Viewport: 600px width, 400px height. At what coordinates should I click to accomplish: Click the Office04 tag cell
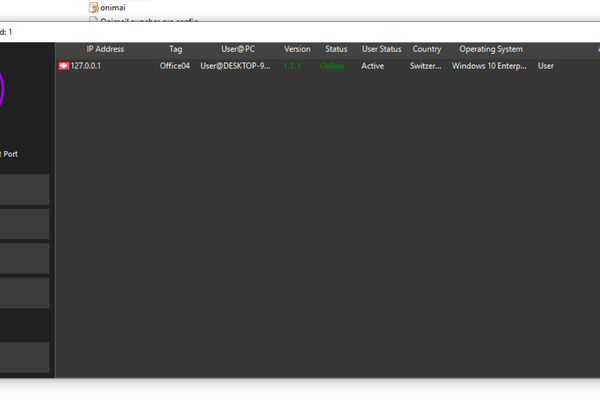pos(174,66)
